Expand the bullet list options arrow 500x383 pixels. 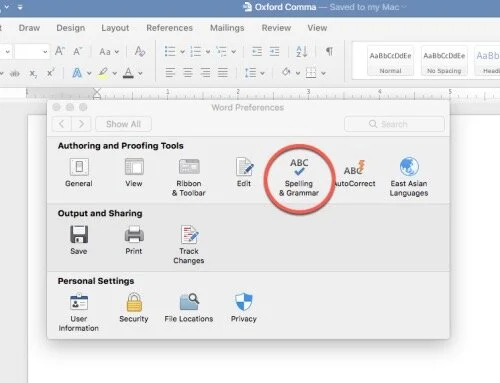183,52
